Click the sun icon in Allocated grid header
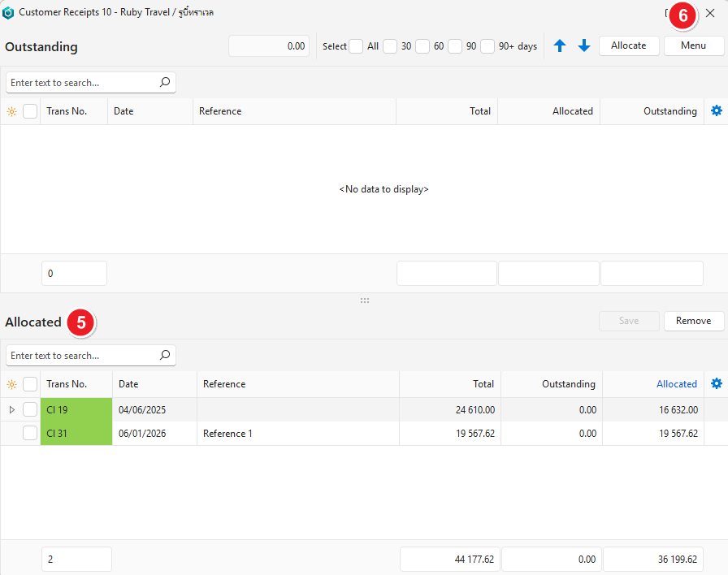Viewport: 728px width, 575px height. pos(11,385)
